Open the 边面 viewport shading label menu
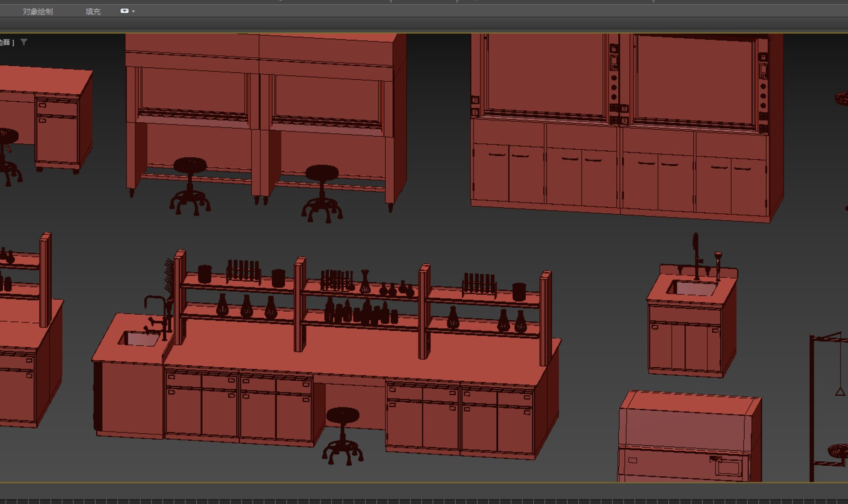 click(6, 42)
